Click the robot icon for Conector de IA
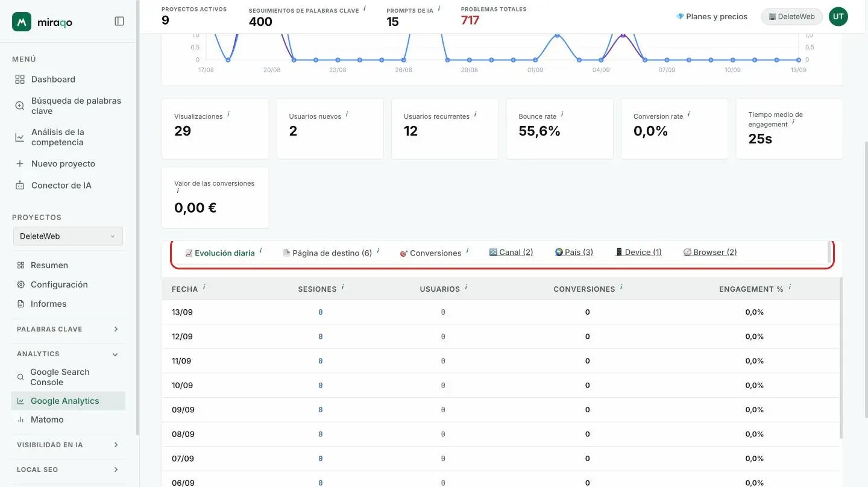The width and height of the screenshot is (868, 487). click(20, 186)
